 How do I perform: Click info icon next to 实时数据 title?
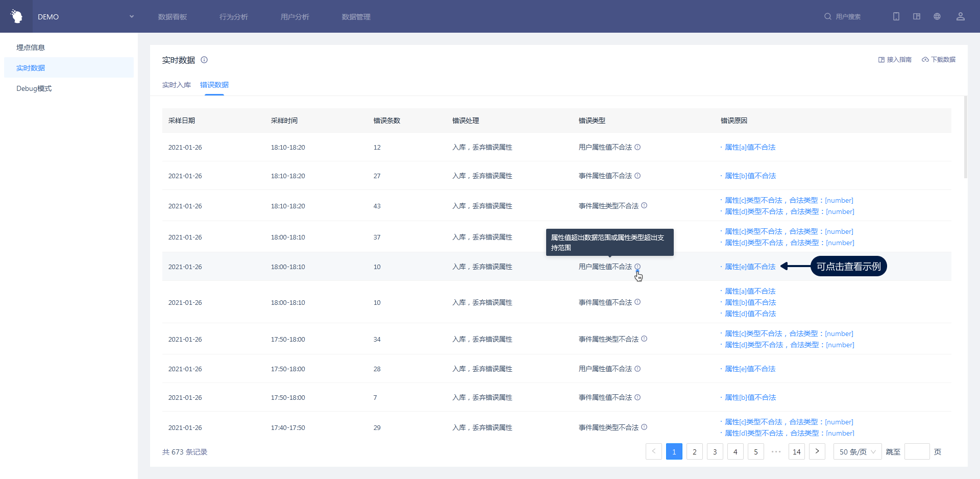coord(204,60)
